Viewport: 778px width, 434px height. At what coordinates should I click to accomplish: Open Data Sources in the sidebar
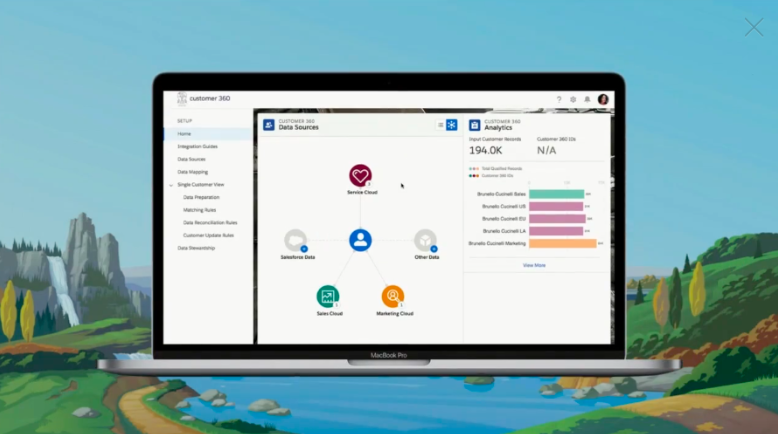[192, 159]
